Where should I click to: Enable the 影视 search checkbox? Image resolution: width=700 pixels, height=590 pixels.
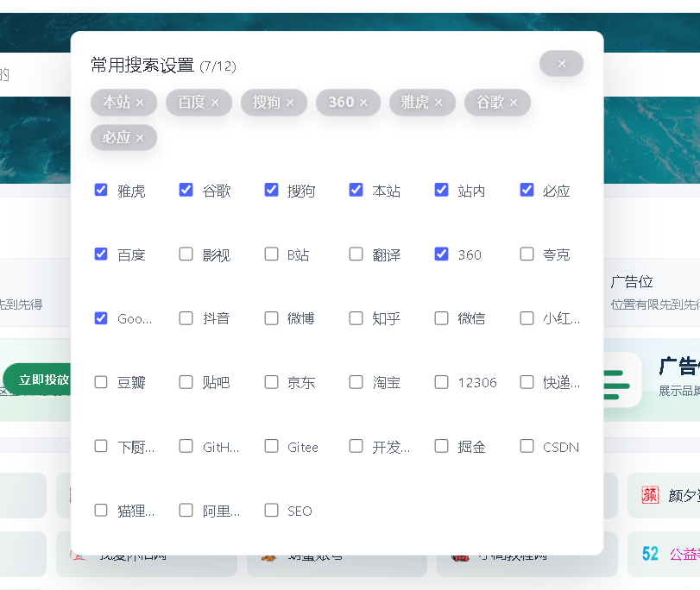(186, 254)
